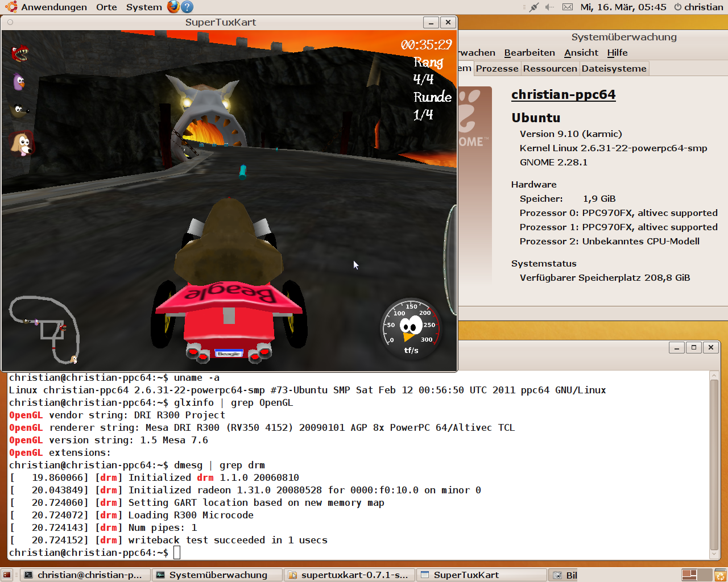The image size is (728, 582).
Task: Click the Loading R300 Microcode line
Action: 131,515
